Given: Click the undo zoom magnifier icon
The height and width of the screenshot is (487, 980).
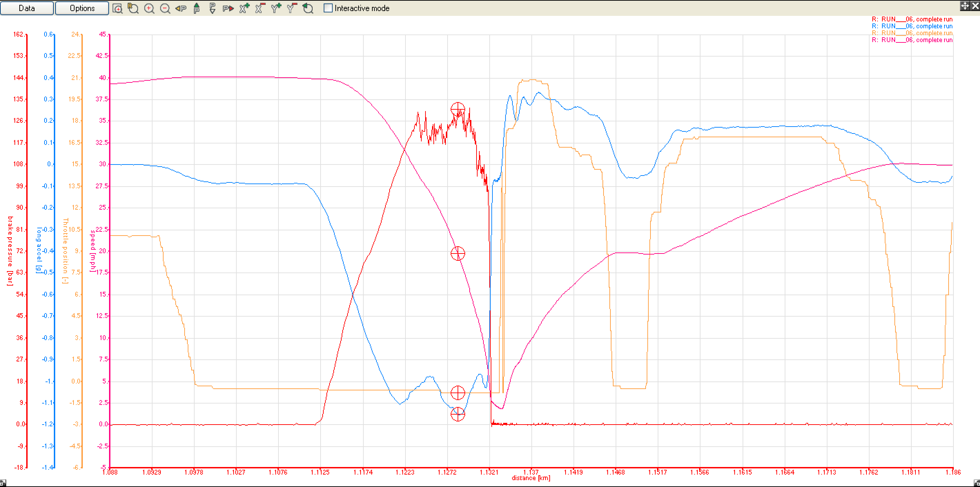Looking at the screenshot, I should (x=308, y=8).
